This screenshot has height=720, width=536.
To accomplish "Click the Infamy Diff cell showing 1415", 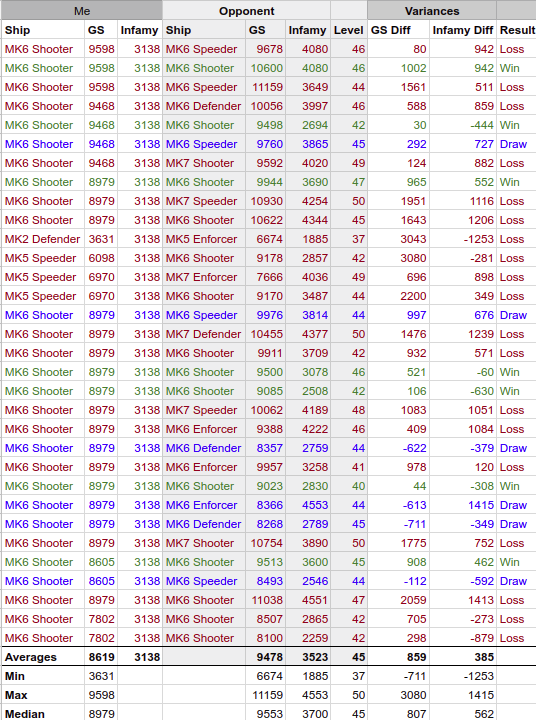I will tap(463, 505).
